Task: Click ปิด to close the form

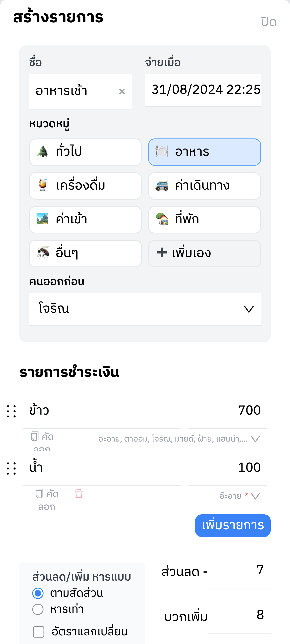Action: point(269,22)
